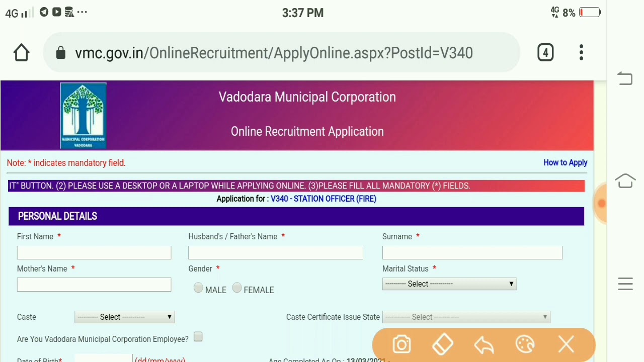Select the FEMALE gender radio button
Image resolution: width=644 pixels, height=362 pixels.
pyautogui.click(x=237, y=288)
